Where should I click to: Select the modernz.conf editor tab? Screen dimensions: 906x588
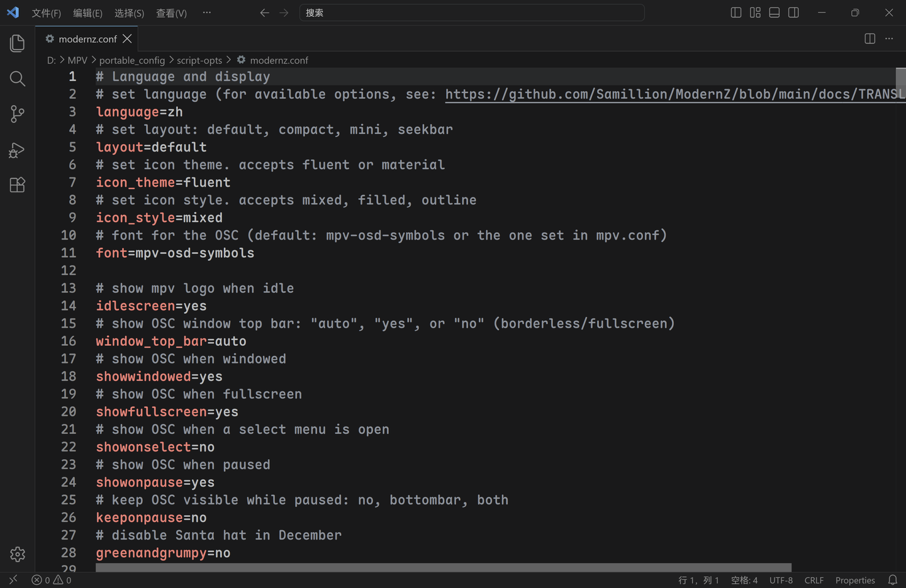[88, 39]
